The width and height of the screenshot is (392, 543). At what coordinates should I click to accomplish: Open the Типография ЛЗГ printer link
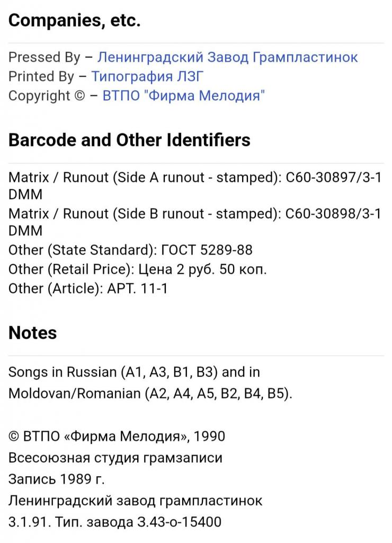click(147, 76)
